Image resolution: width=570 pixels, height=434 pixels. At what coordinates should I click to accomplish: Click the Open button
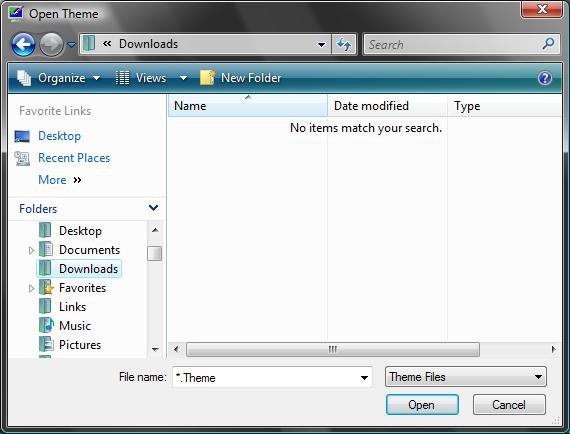422,405
